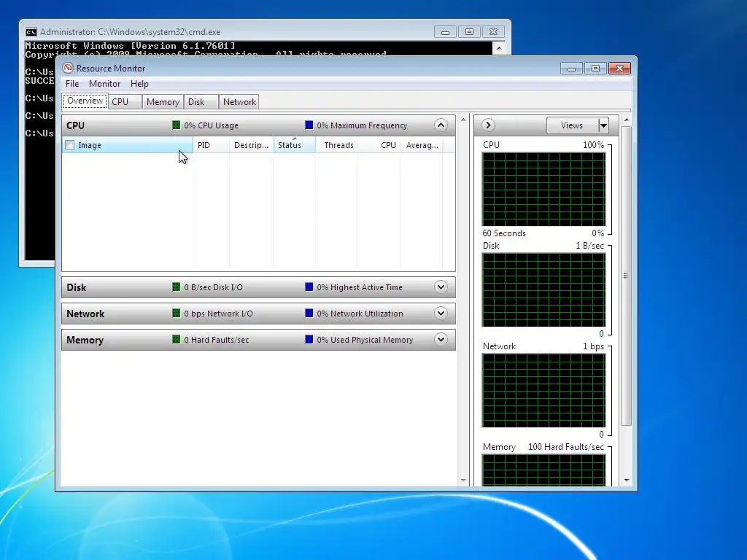747x560 pixels.
Task: Maximize the Resource Monitor window
Action: [595, 69]
